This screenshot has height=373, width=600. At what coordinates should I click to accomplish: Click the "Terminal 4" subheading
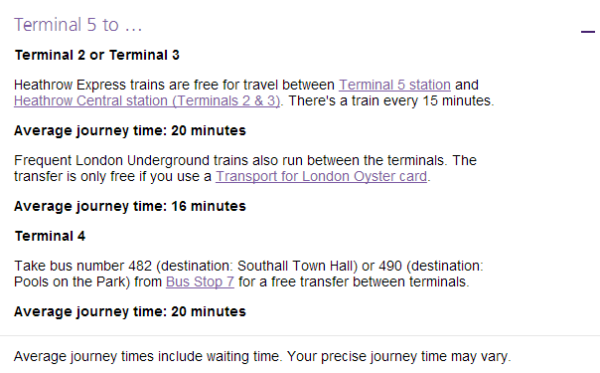click(x=50, y=236)
